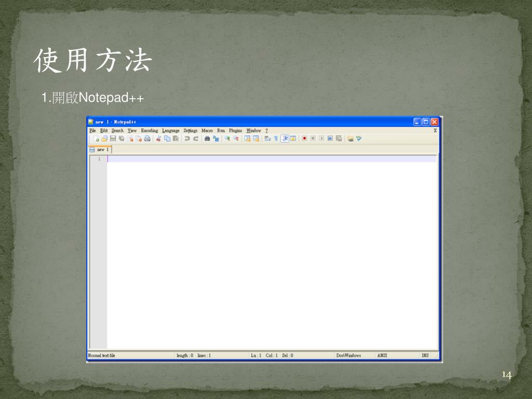The image size is (532, 399).
Task: Click the Paste toolbar icon
Action: tap(176, 138)
